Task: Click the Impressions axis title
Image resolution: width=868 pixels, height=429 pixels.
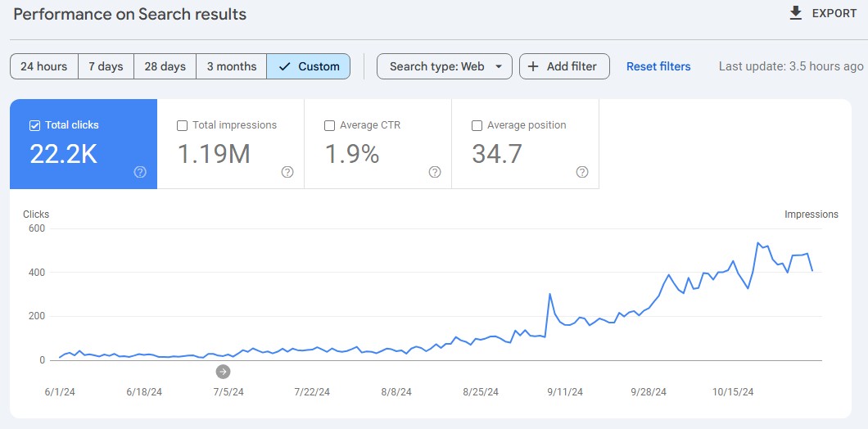Action: click(811, 214)
